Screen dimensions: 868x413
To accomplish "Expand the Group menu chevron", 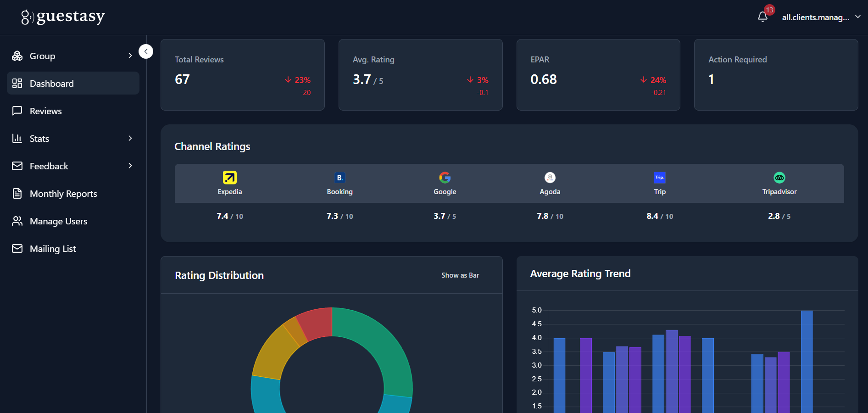I will [130, 56].
